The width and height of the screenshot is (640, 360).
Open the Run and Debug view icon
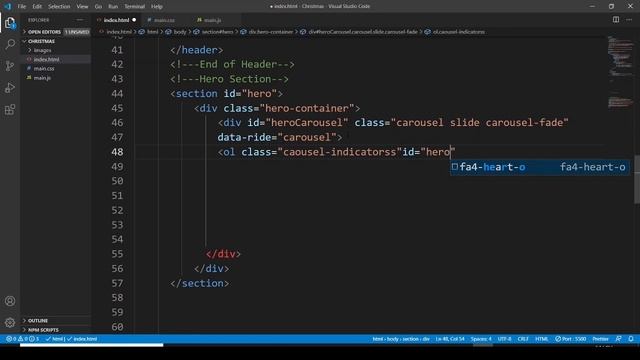(x=10, y=88)
